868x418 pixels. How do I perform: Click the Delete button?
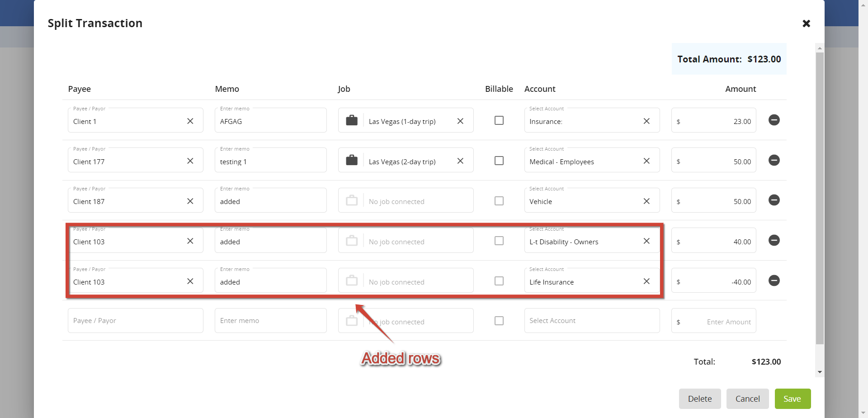(699, 399)
